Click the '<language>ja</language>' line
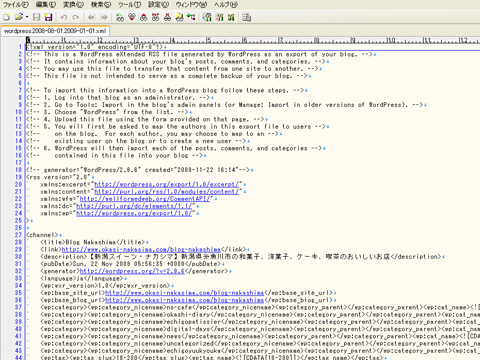Viewport: 480px width, 360px height. coord(82,279)
